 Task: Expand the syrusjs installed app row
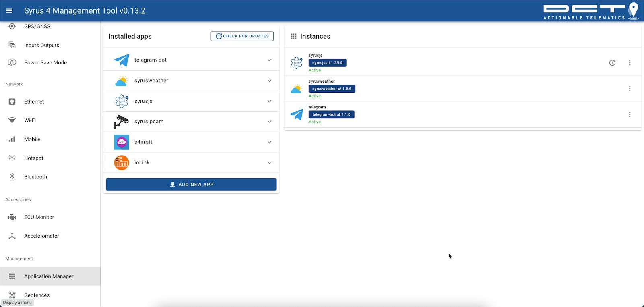tap(269, 101)
